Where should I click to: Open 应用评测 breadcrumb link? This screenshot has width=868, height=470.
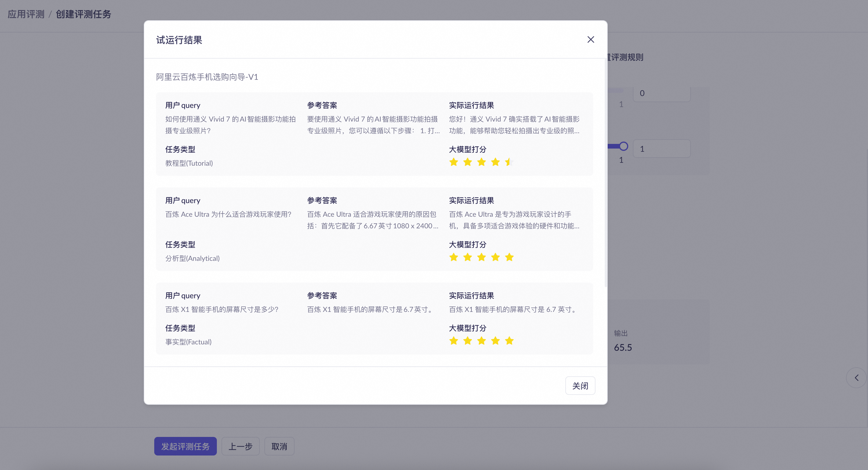pyautogui.click(x=26, y=14)
